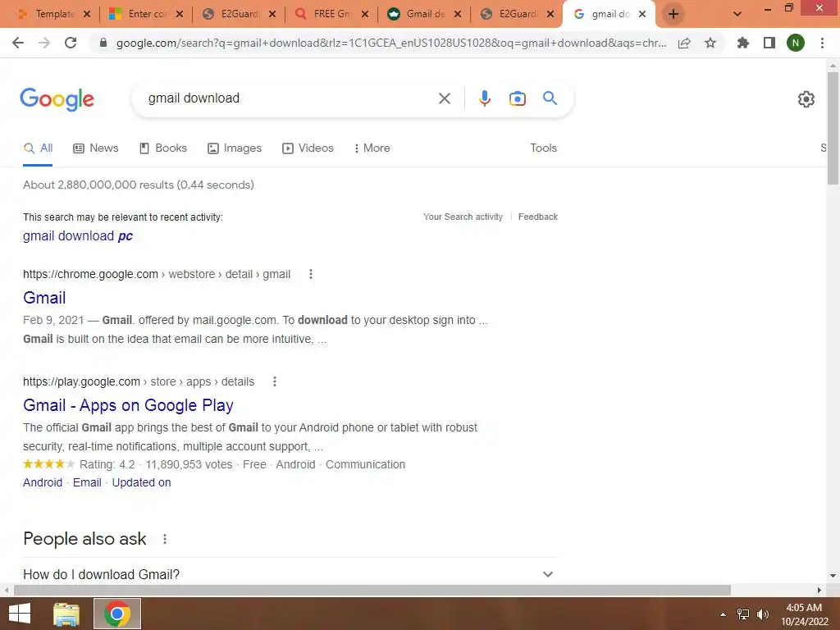Image resolution: width=840 pixels, height=630 pixels.
Task: Select the All results tab
Action: [38, 148]
